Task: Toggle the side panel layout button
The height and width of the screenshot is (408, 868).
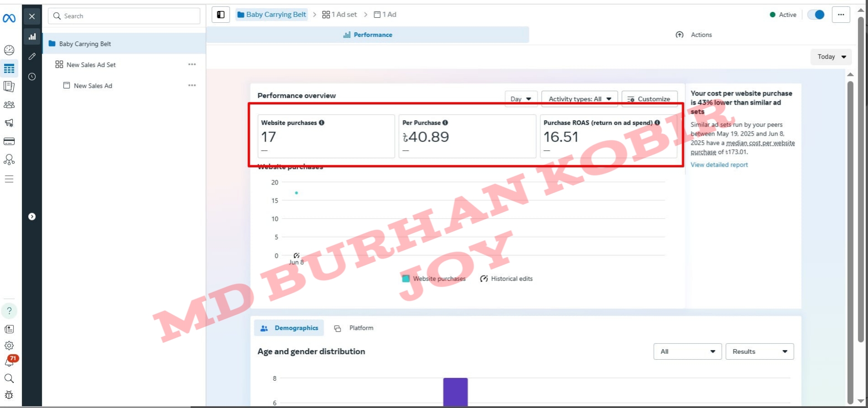Action: 221,15
